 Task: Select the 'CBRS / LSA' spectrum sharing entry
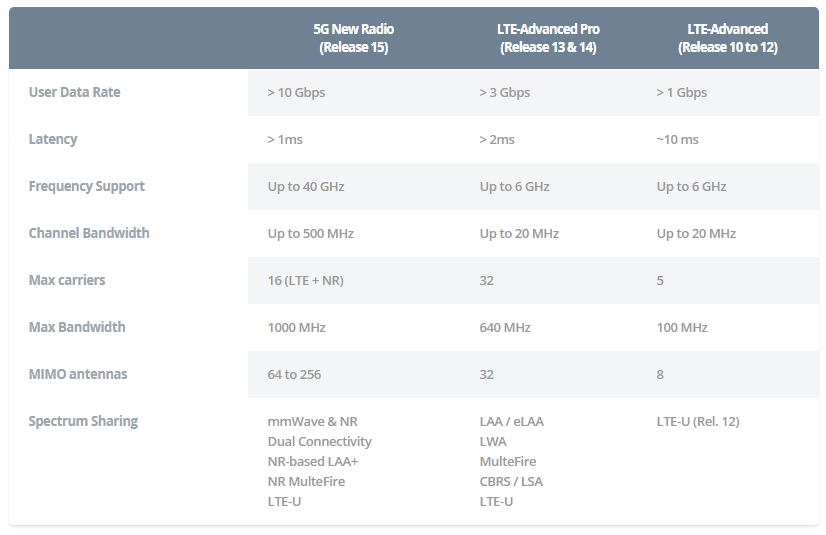click(511, 481)
